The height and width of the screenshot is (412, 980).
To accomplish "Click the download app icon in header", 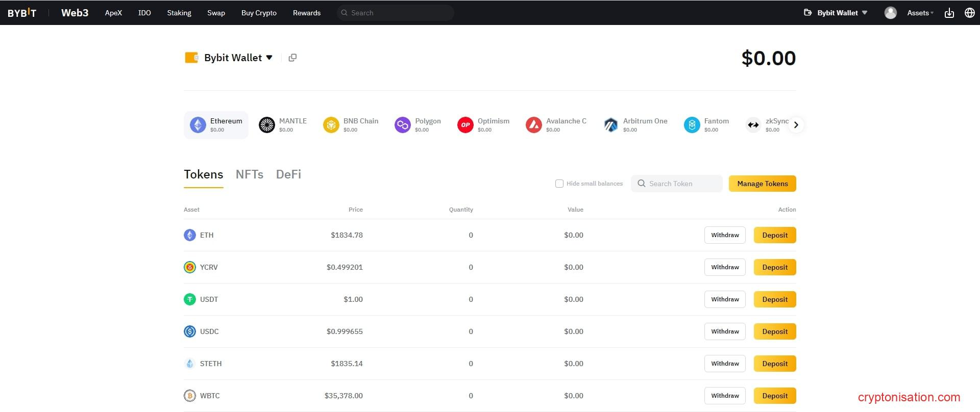I will click(949, 13).
